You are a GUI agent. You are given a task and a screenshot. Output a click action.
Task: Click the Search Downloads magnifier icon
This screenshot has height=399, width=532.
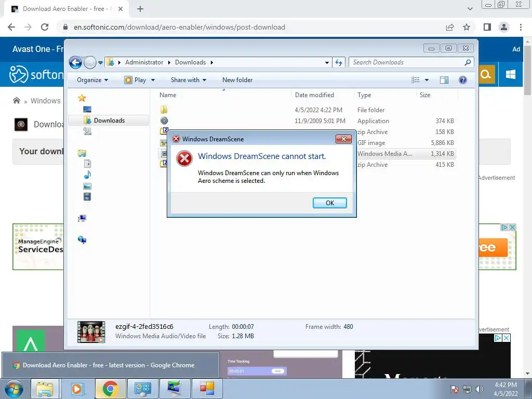(x=468, y=62)
